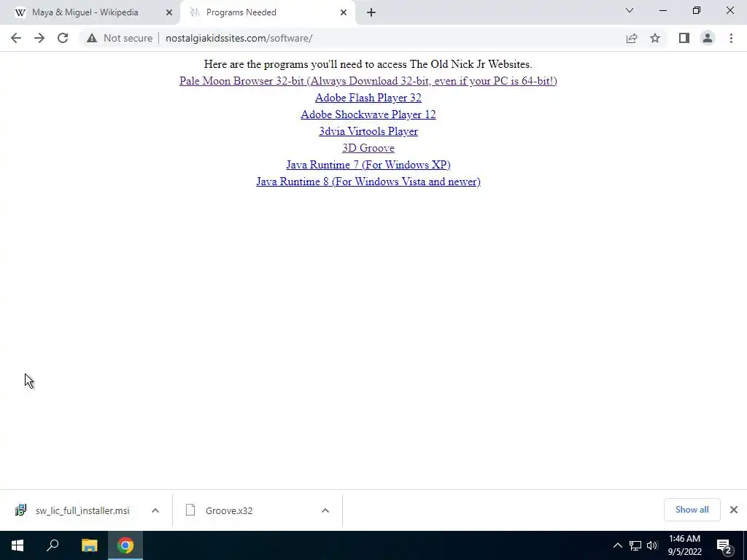Bookmark this page with the star icon
747x560 pixels.
tap(655, 38)
